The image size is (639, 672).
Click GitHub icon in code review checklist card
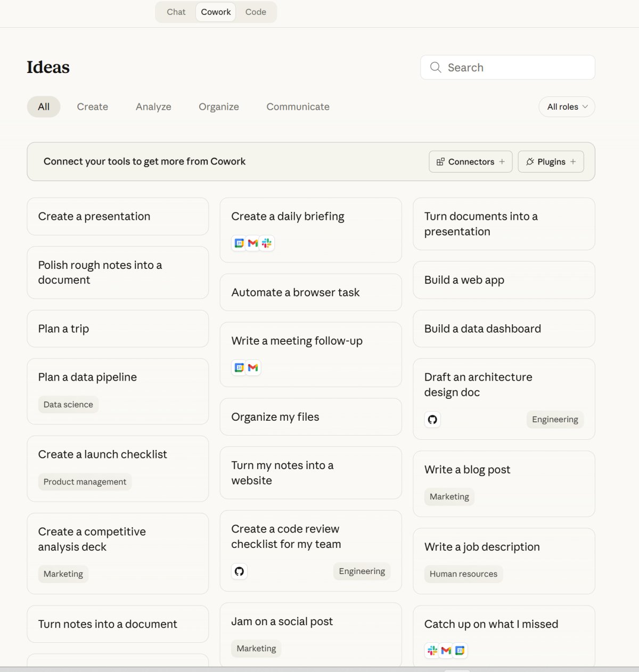coord(239,571)
